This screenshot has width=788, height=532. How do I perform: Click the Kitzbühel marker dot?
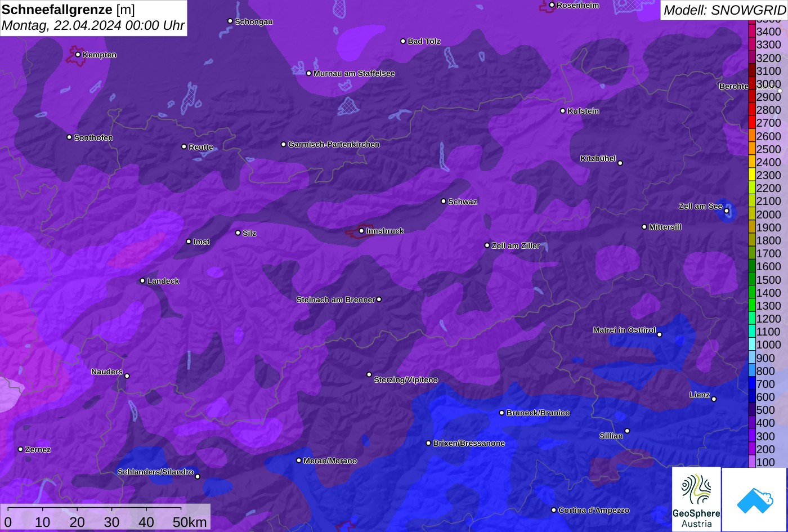[620, 163]
